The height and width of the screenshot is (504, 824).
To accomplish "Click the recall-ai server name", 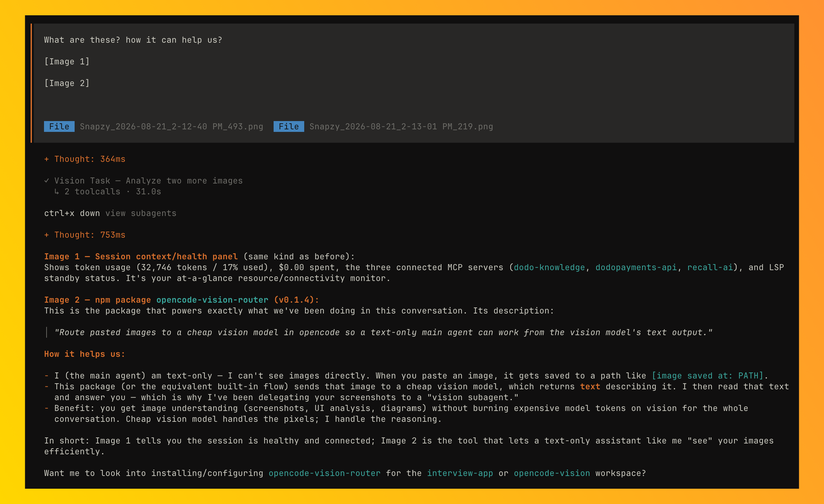I will click(x=710, y=268).
